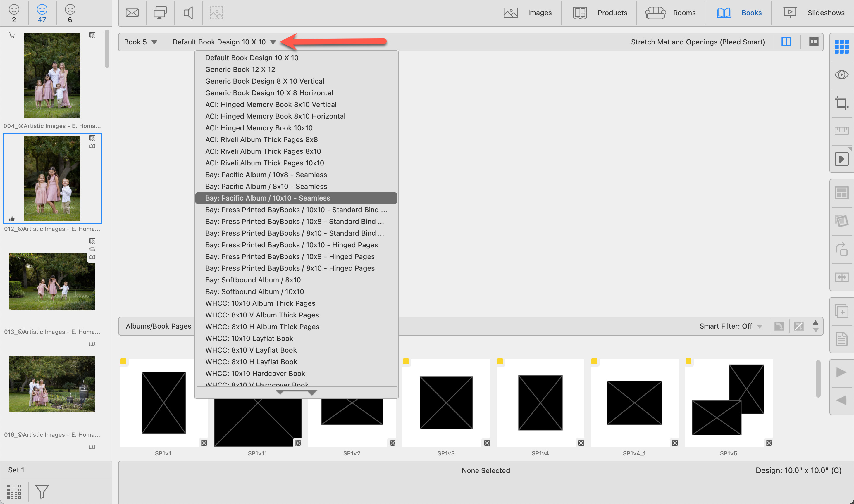Select the crop tool icon

(841, 103)
